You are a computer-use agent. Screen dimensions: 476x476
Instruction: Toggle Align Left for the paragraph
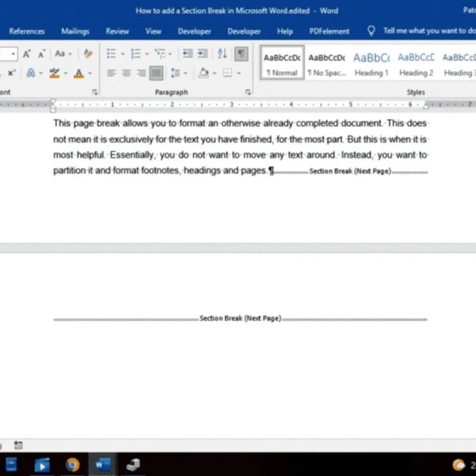tap(111, 73)
